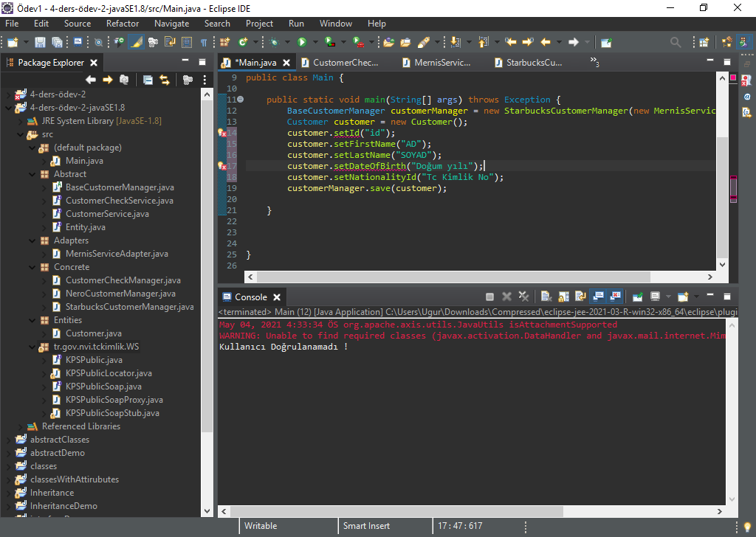
Task: Click the New Java Class icon
Action: (242, 43)
